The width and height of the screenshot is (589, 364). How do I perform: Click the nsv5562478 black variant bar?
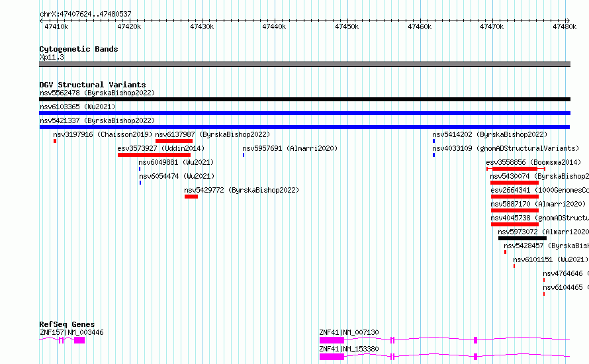[x=304, y=99]
